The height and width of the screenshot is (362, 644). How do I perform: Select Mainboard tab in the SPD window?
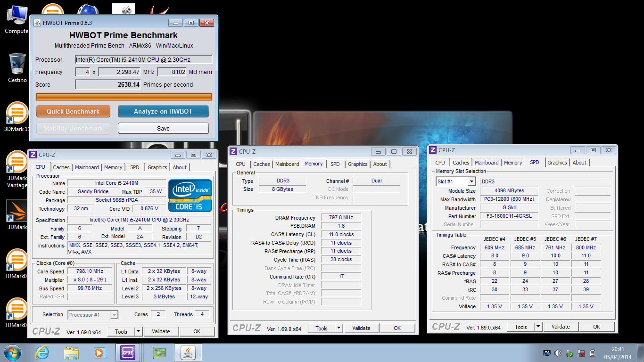click(x=487, y=163)
